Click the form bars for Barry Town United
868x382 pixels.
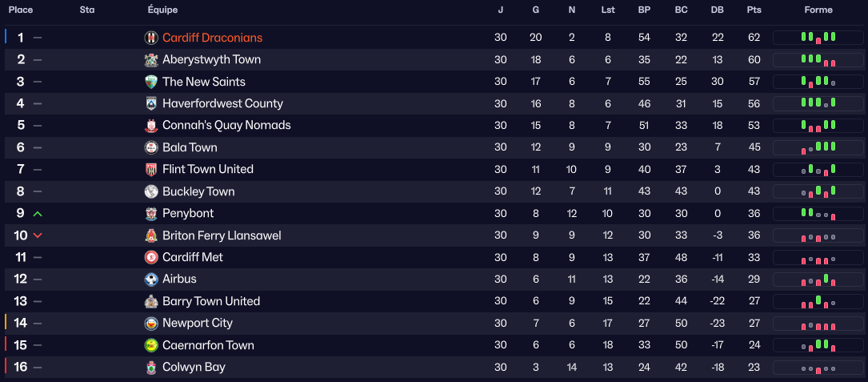pos(818,302)
